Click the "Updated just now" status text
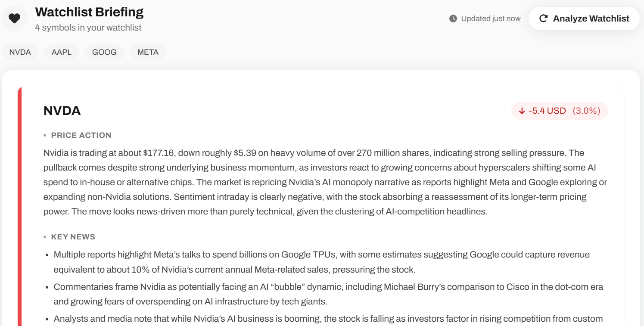Screen dimensions: 644x326 [491, 19]
